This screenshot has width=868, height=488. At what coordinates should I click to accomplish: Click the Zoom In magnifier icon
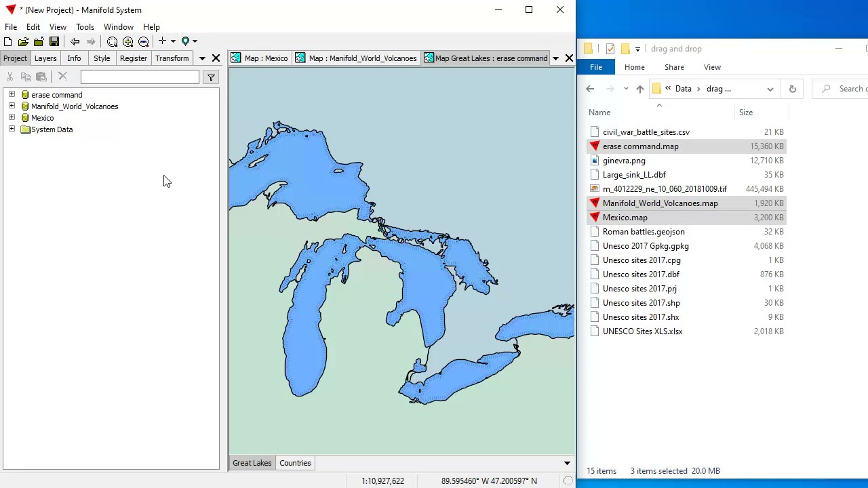pyautogui.click(x=128, y=42)
